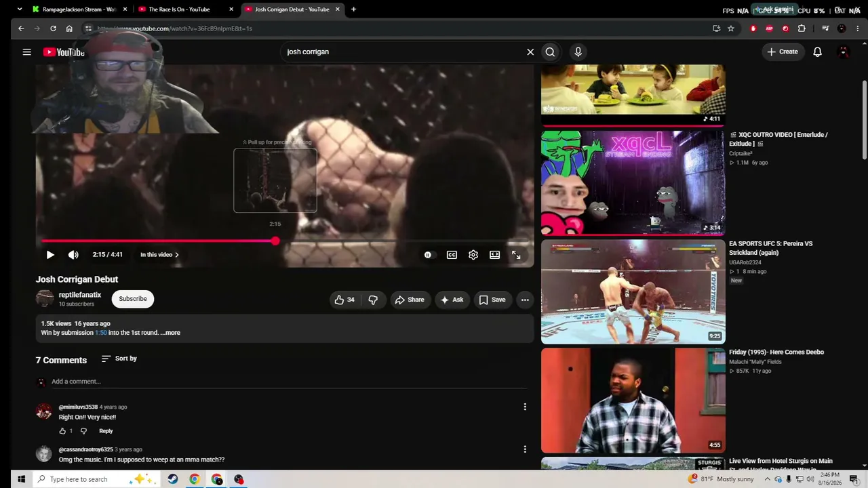
Task: Subscribe to reptilefanatix
Action: coord(133,299)
